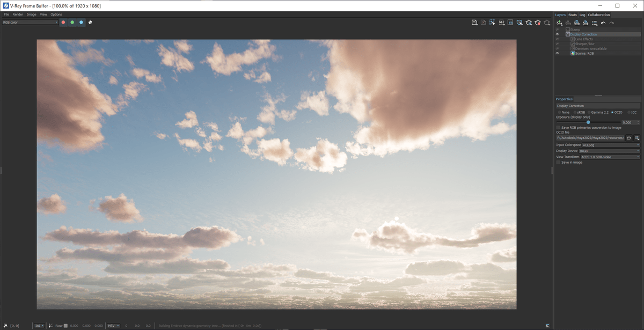Open the File menu

pyautogui.click(x=6, y=14)
